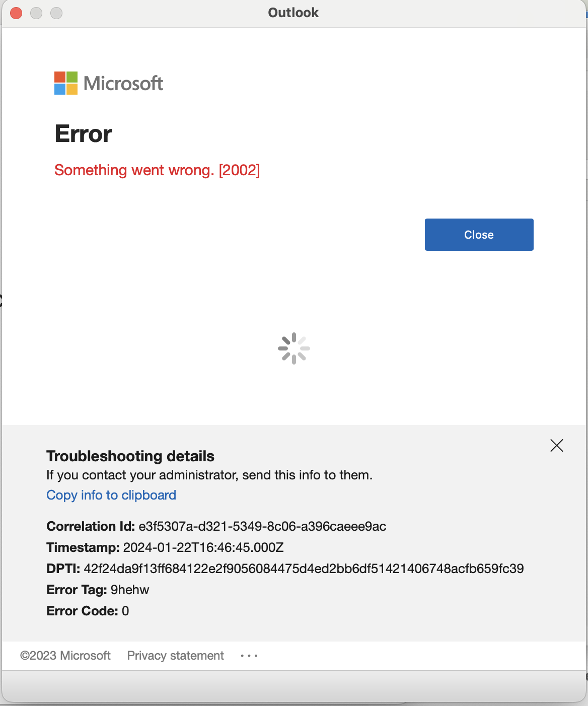Click the Microsoft four-color logo
This screenshot has height=706, width=588.
66,83
